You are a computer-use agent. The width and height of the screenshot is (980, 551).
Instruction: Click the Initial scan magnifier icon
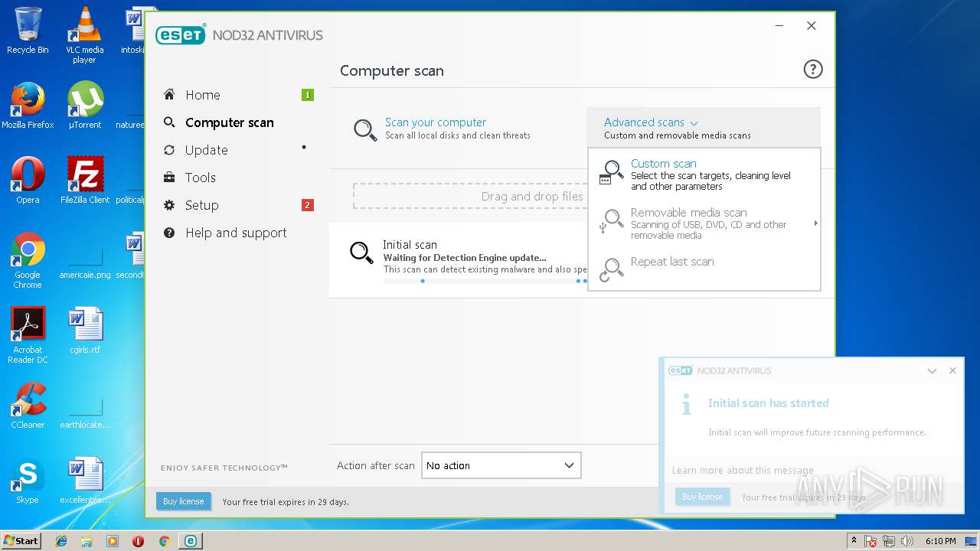(x=361, y=252)
